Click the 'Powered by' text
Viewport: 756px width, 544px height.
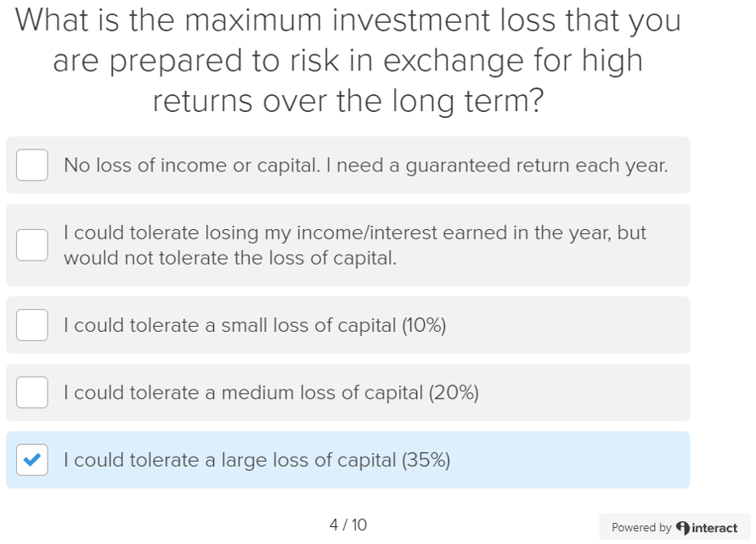coord(641,528)
